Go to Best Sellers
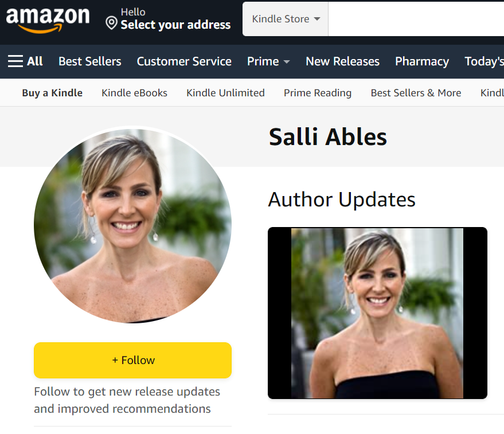504x434 pixels. (89, 61)
